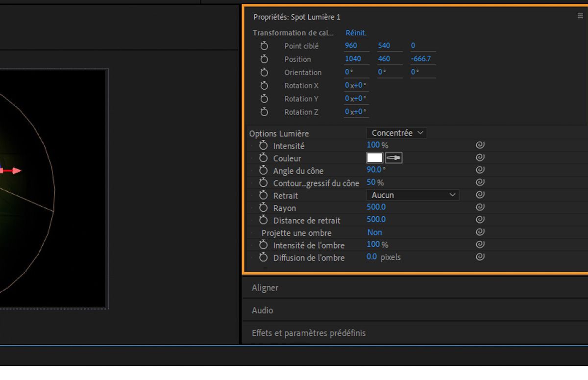Select the Angle du cône value 90.0

click(374, 170)
